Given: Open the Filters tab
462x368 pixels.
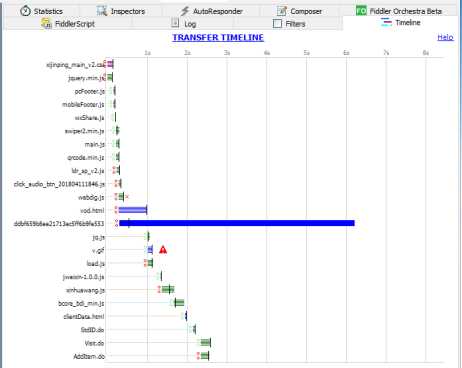Looking at the screenshot, I should click(x=289, y=24).
